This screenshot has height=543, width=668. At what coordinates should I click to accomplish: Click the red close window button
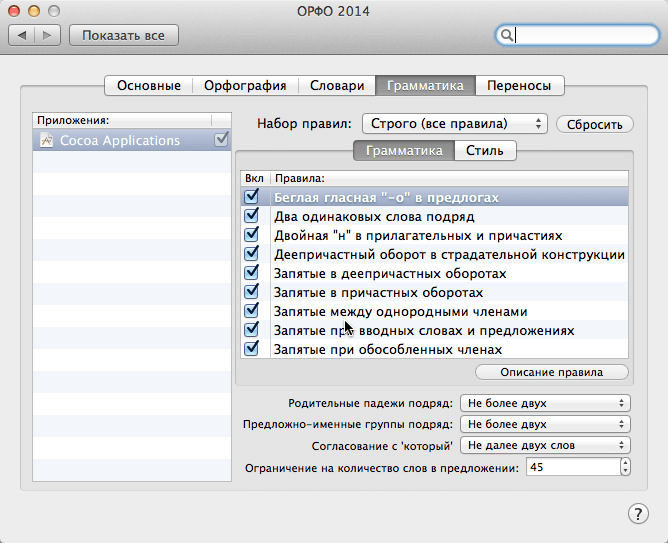tap(14, 11)
